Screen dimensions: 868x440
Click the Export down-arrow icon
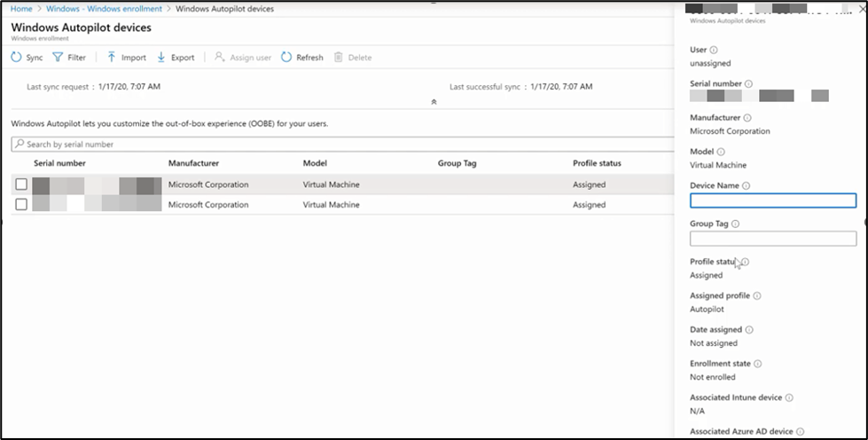click(161, 57)
